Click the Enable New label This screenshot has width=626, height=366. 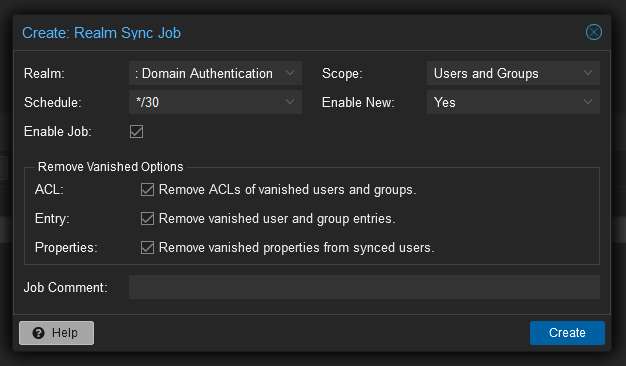coord(358,103)
